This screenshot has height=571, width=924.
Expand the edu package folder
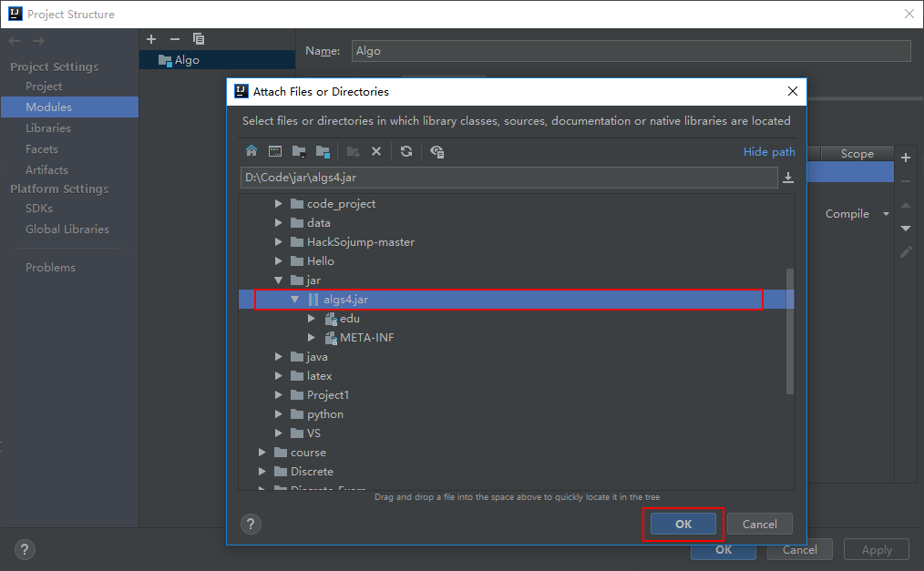312,319
